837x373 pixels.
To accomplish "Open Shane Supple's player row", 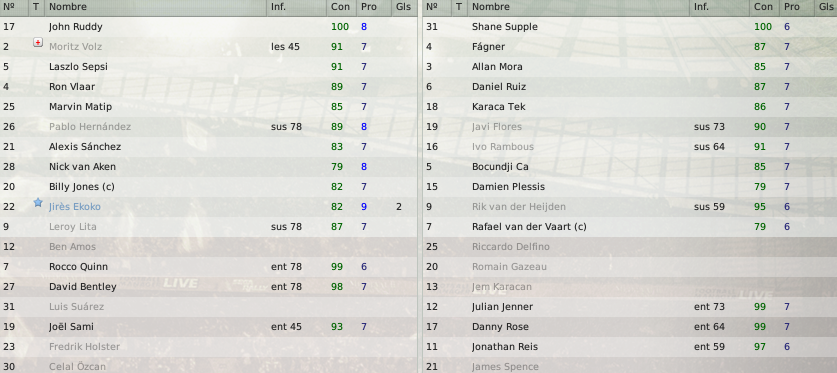I will [x=630, y=27].
